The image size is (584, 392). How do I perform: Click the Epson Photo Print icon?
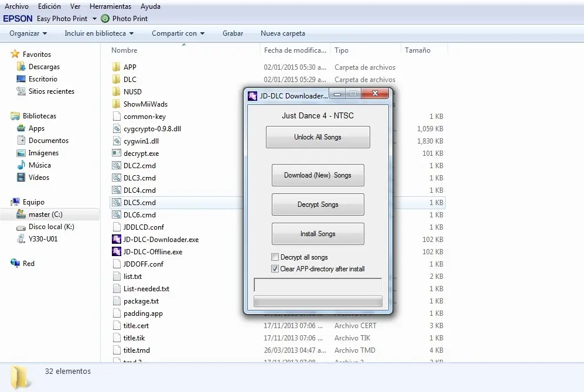click(105, 18)
